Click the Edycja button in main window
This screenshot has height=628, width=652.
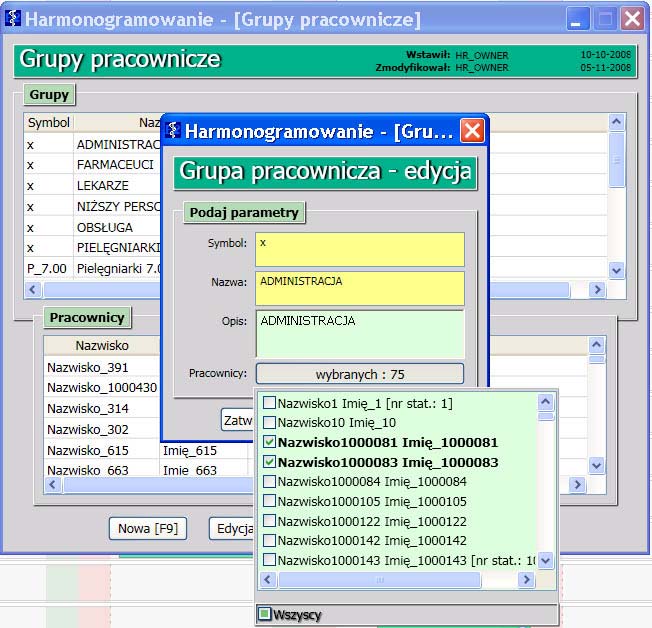pyautogui.click(x=233, y=529)
